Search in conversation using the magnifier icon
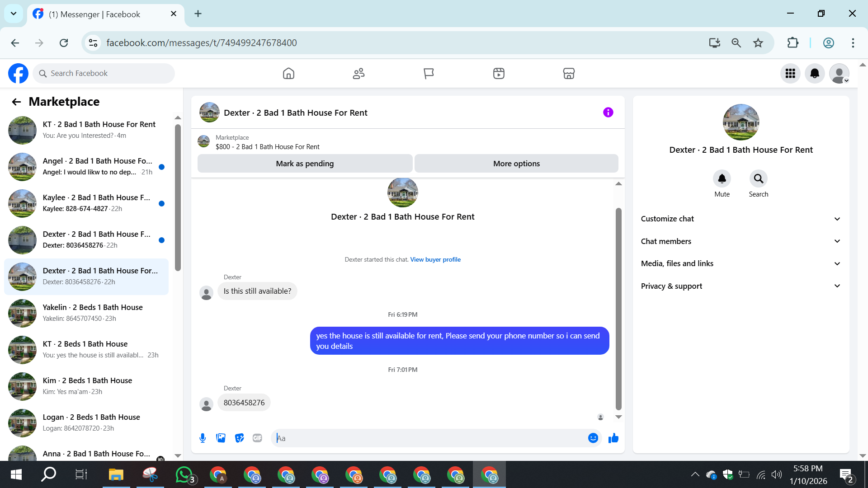The image size is (868, 488). (758, 179)
